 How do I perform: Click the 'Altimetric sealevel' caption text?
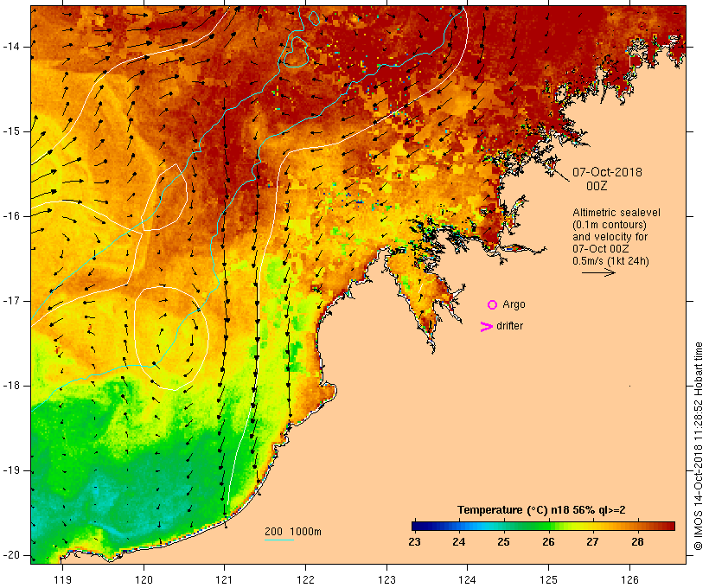coord(616,213)
